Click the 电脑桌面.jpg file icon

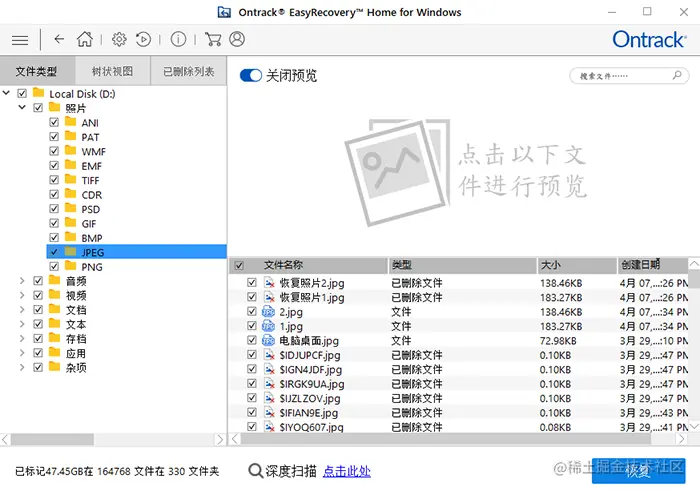pos(268,341)
